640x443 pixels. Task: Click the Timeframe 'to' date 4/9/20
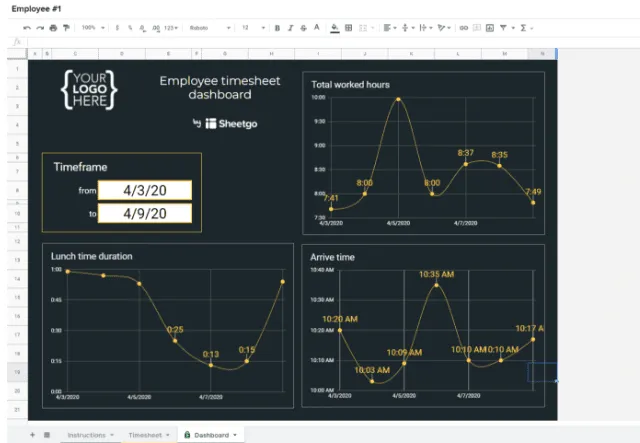[x=145, y=213]
